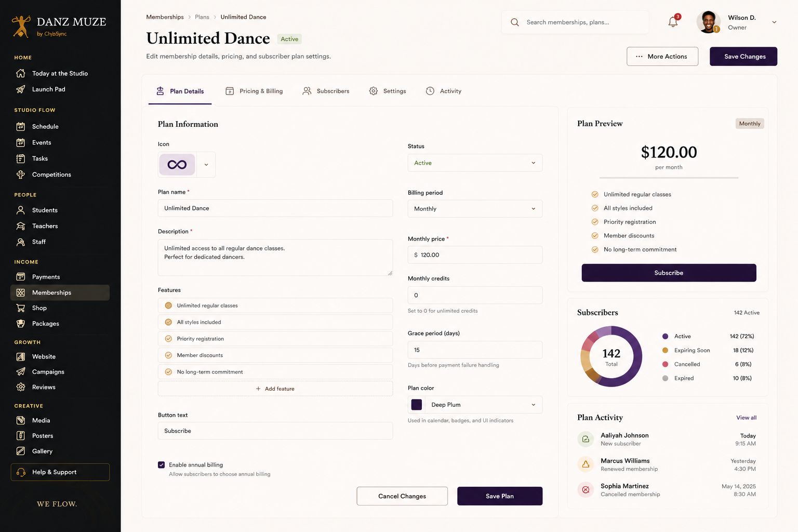Viewport: 798px width, 532px height.
Task: Open the Gallery sidebar icon
Action: point(21,451)
